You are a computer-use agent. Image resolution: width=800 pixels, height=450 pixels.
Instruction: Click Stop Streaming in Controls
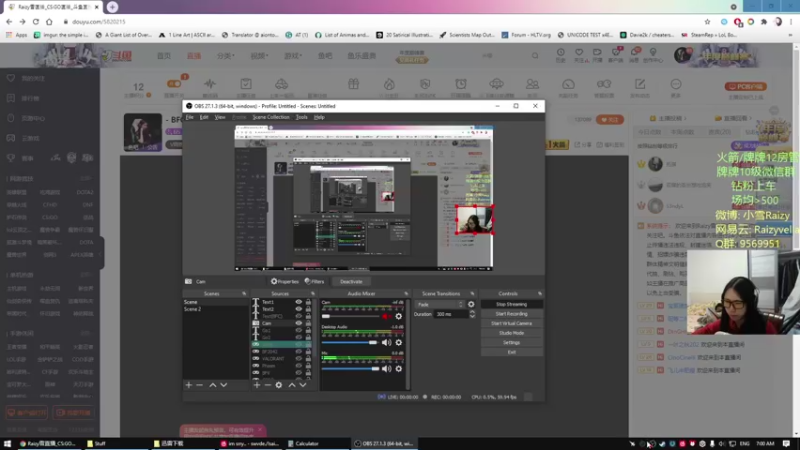(x=511, y=304)
